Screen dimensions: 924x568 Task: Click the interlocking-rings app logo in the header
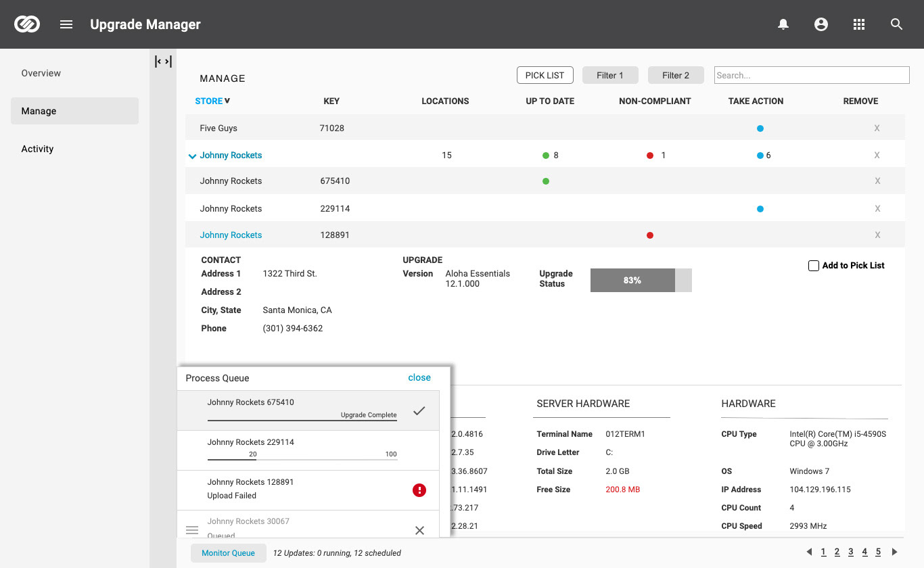pyautogui.click(x=27, y=24)
